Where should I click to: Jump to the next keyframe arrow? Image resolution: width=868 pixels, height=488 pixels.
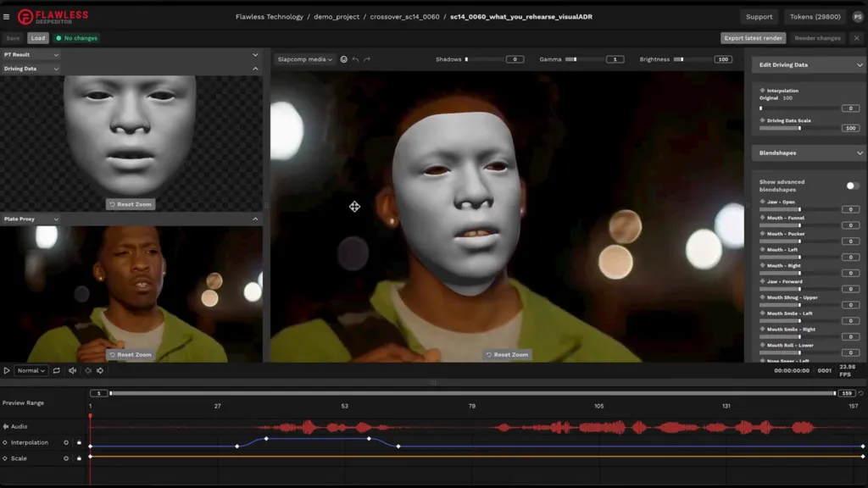click(x=100, y=370)
